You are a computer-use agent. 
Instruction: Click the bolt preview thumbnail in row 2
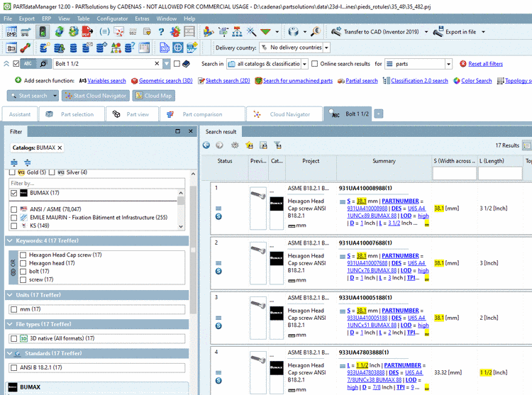point(258,263)
